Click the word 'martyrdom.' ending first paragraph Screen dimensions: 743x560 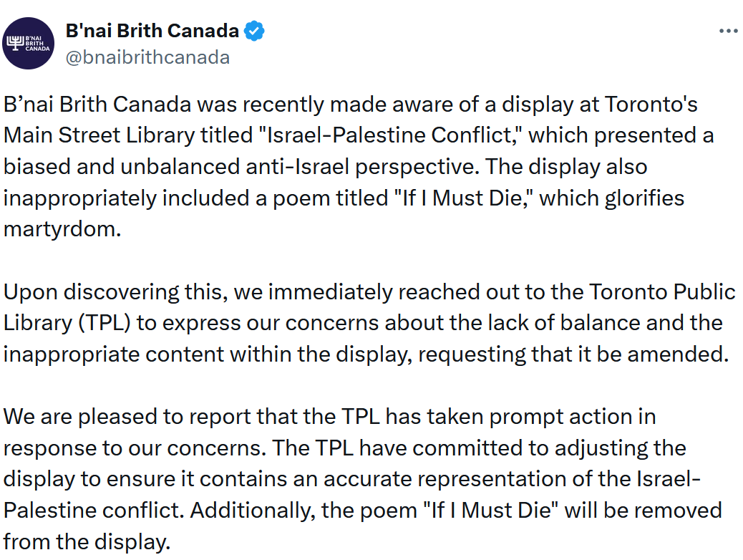pos(62,229)
